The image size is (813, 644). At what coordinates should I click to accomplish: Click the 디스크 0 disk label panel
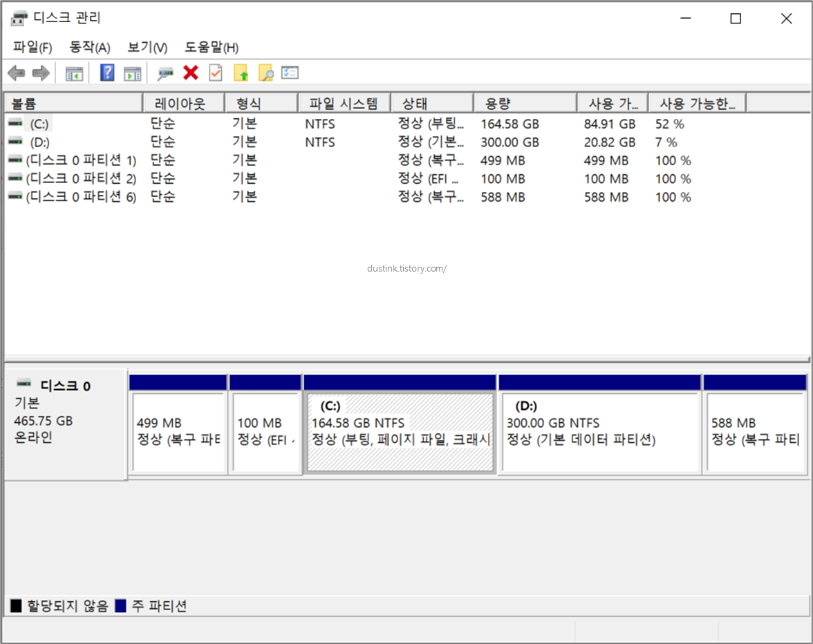66,424
